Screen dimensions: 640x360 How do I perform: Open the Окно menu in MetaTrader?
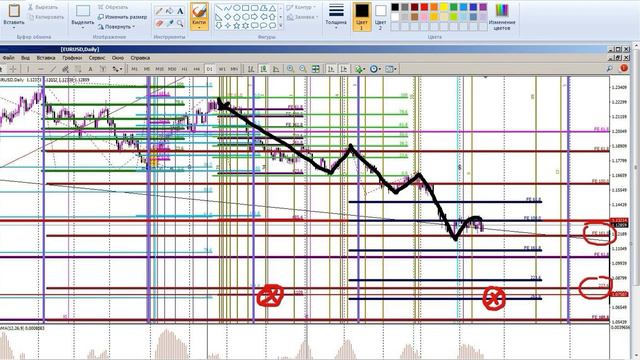118,58
